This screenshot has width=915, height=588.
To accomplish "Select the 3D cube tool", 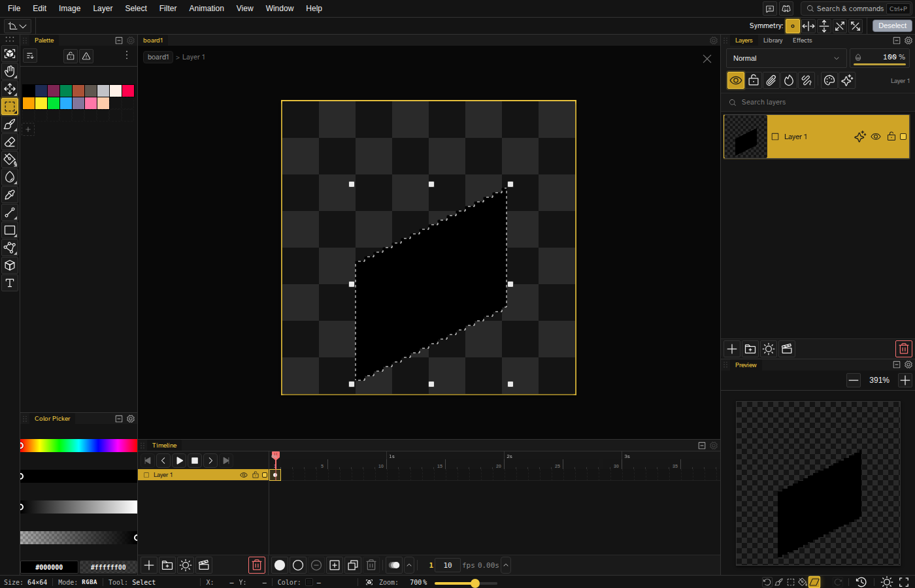I will point(10,265).
